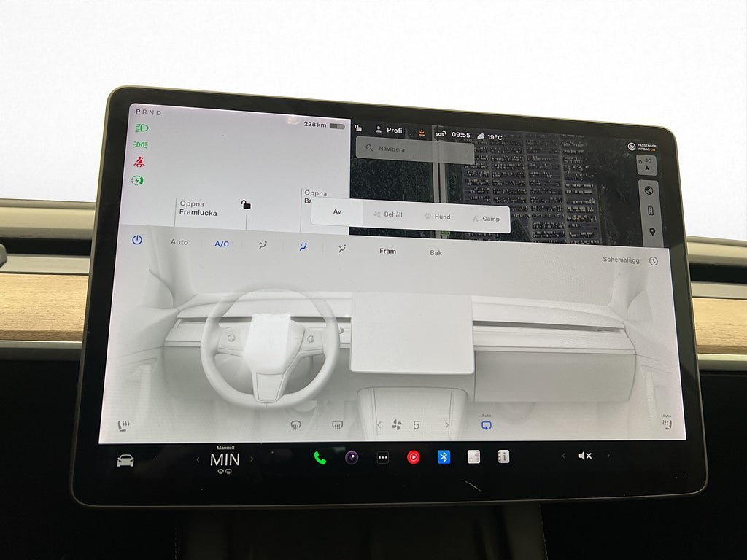The width and height of the screenshot is (747, 560).
Task: Open the dashcam camera app
Action: tap(352, 457)
